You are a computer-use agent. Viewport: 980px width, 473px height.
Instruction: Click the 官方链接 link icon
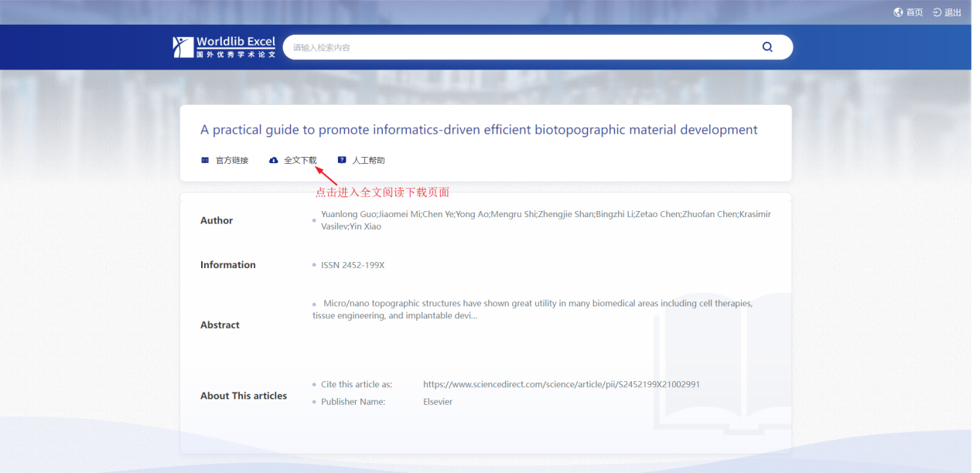[205, 161]
